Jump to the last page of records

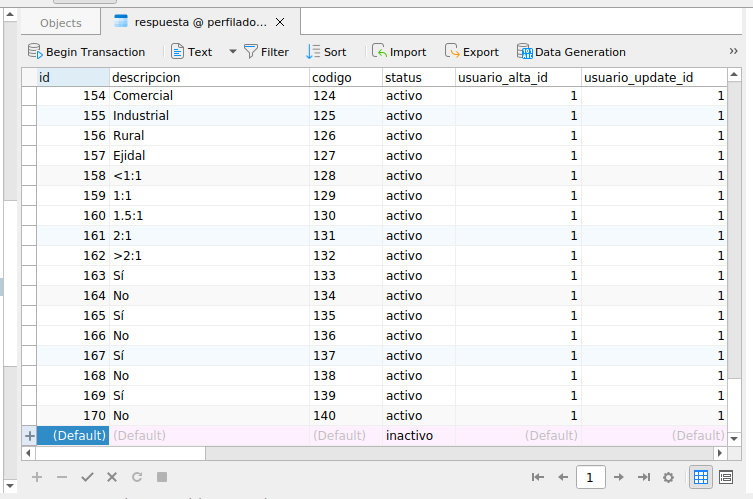coord(644,478)
